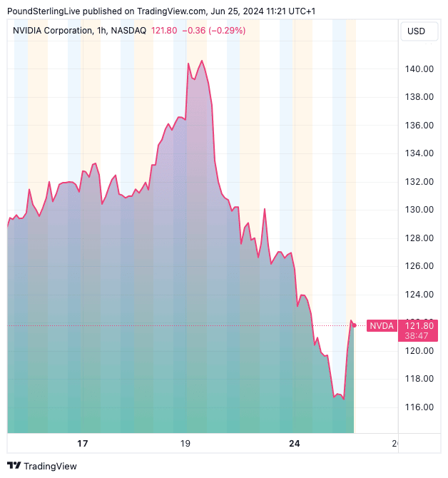
Task: Click the 140.00 price level on axis
Action: pyautogui.click(x=419, y=69)
